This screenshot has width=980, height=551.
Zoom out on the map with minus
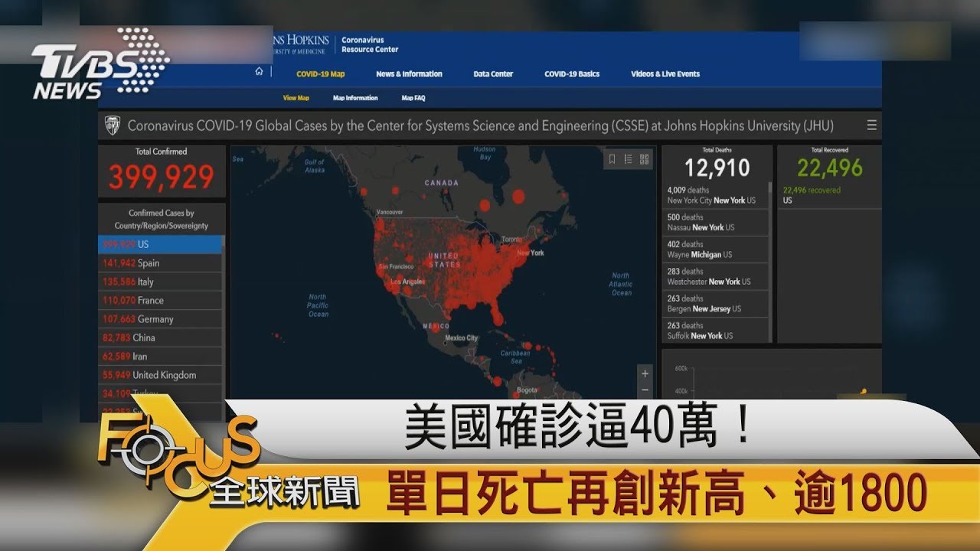tap(645, 389)
